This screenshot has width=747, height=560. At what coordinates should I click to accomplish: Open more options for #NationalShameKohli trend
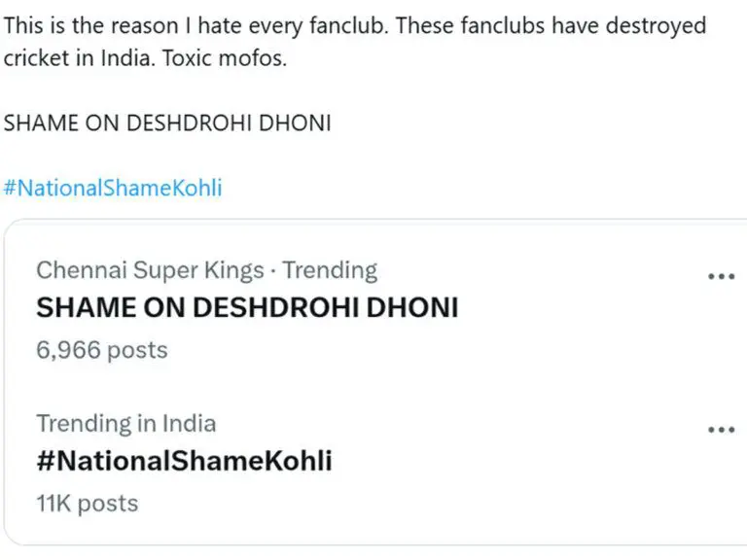coord(720,429)
